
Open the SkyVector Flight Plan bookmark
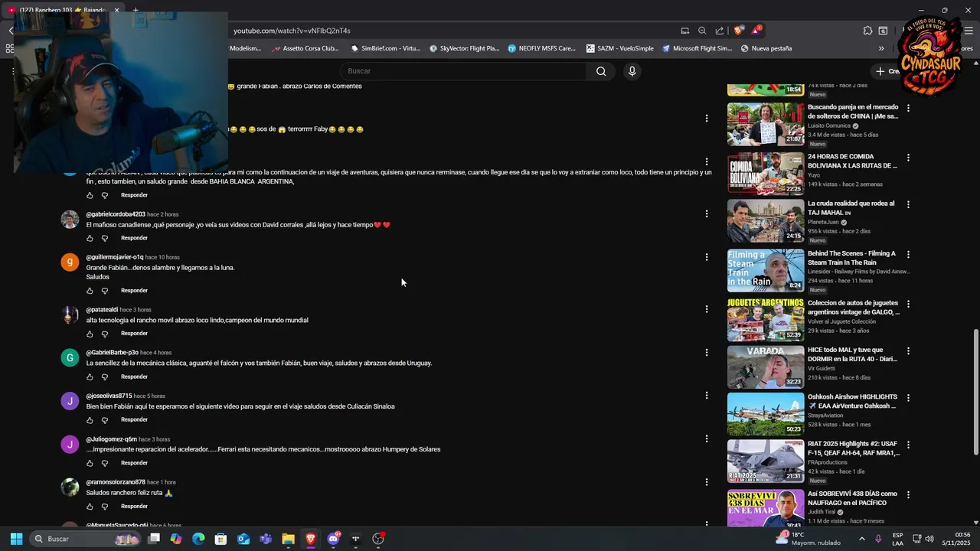point(464,48)
